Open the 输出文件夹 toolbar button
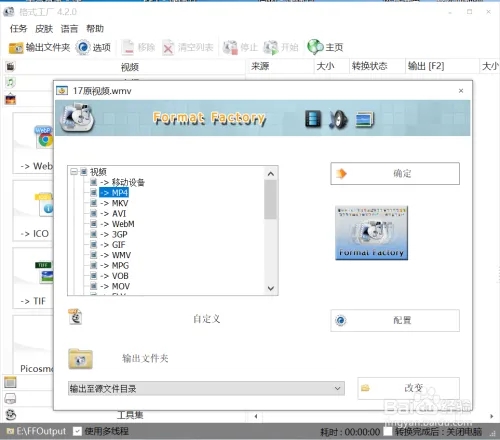500x440 pixels. (x=39, y=48)
